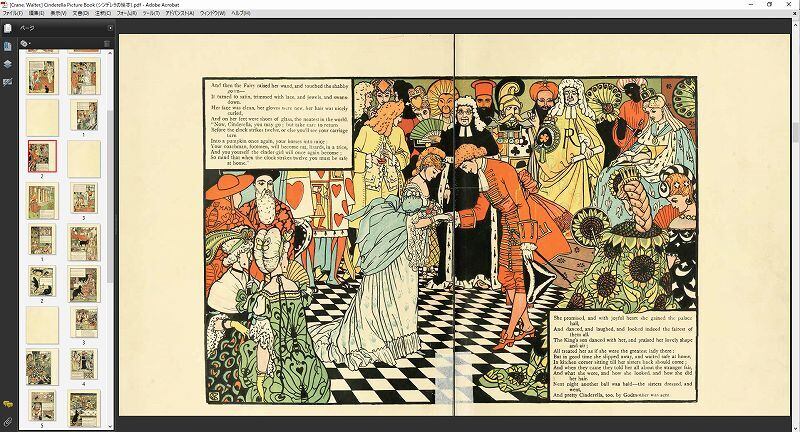The width and height of the screenshot is (800, 432).
Task: Select the red-bordered selected page thumbnail
Action: click(42, 157)
